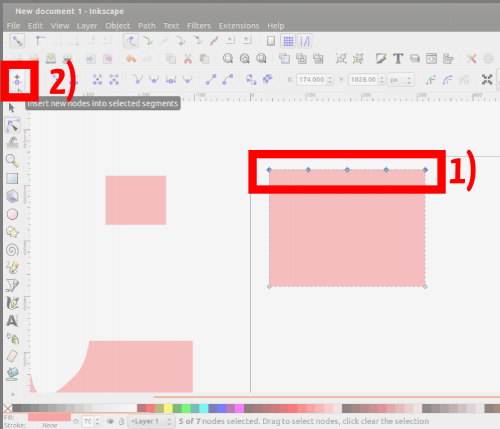The width and height of the screenshot is (500, 429).
Task: Select the Rectangle tool in toolbox
Action: 12,179
